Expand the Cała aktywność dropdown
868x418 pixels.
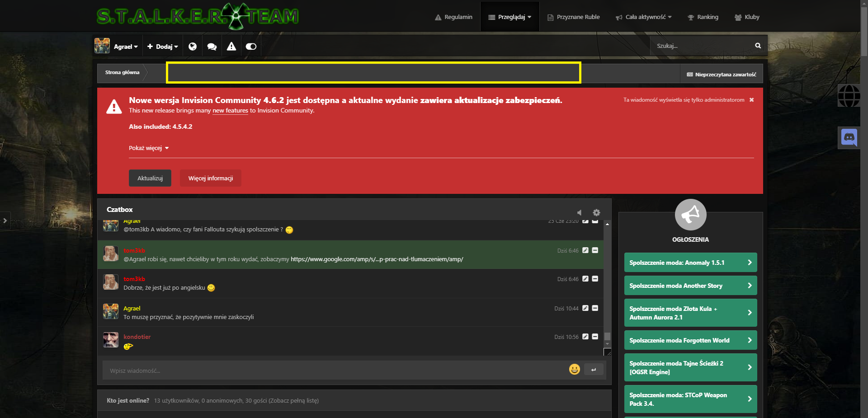pos(643,17)
